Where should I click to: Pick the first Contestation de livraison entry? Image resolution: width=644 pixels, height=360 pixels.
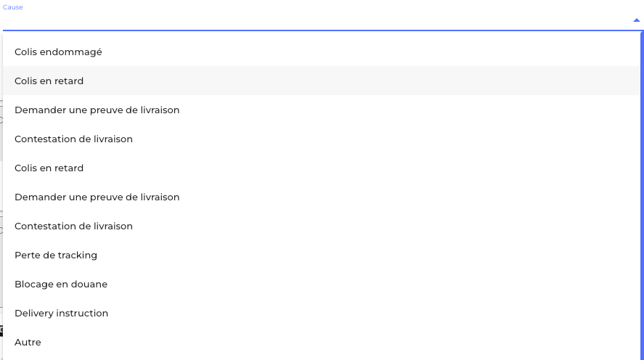[73, 139]
